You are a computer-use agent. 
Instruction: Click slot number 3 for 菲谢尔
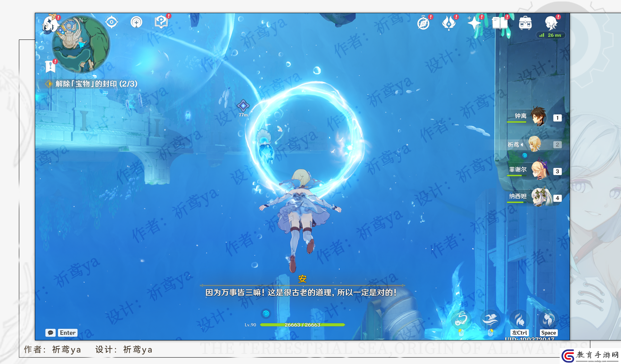click(558, 171)
